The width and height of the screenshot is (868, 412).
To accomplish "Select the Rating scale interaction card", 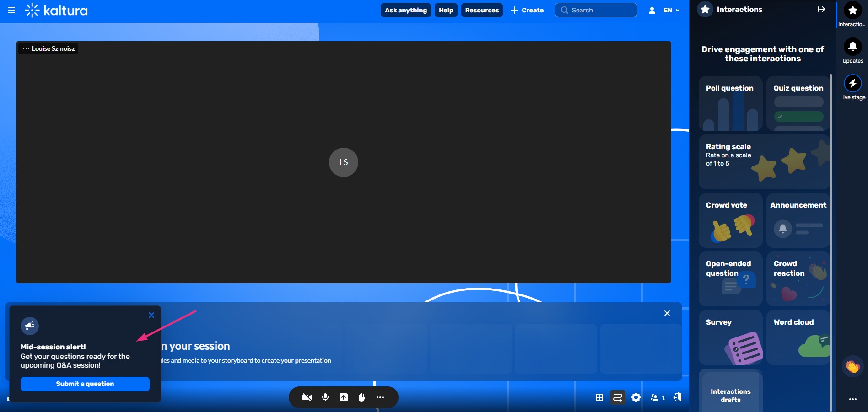I will [764, 162].
